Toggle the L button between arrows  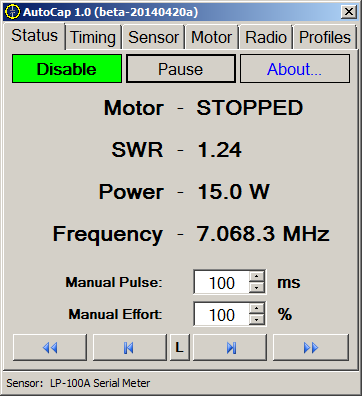(180, 348)
